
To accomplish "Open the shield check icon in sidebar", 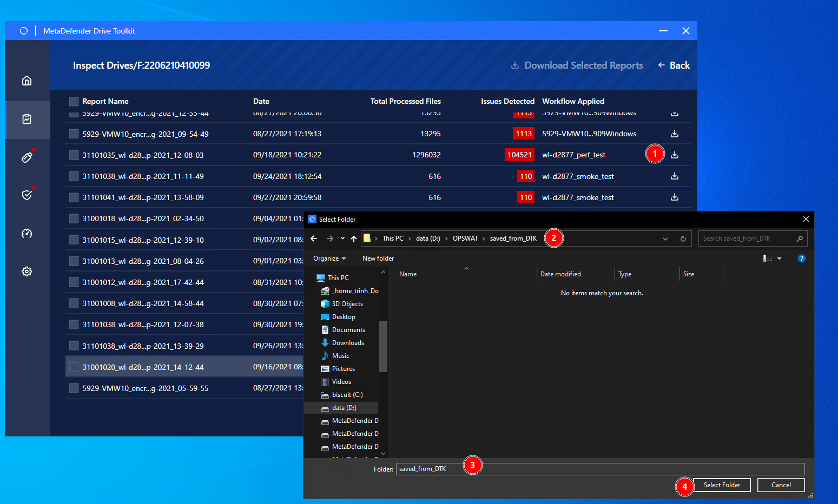I will point(27,195).
